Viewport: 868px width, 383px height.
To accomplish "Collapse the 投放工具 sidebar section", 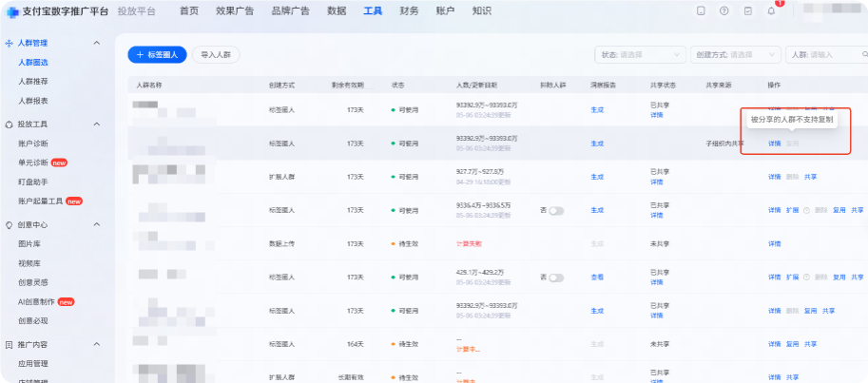I will (x=96, y=124).
